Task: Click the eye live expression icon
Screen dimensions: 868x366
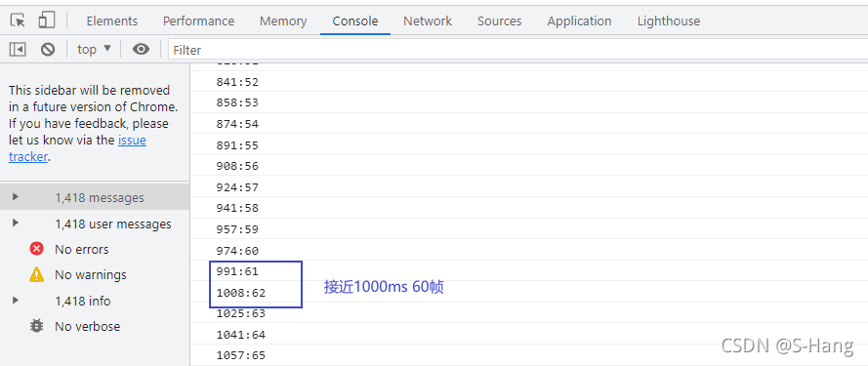Action: (x=141, y=50)
